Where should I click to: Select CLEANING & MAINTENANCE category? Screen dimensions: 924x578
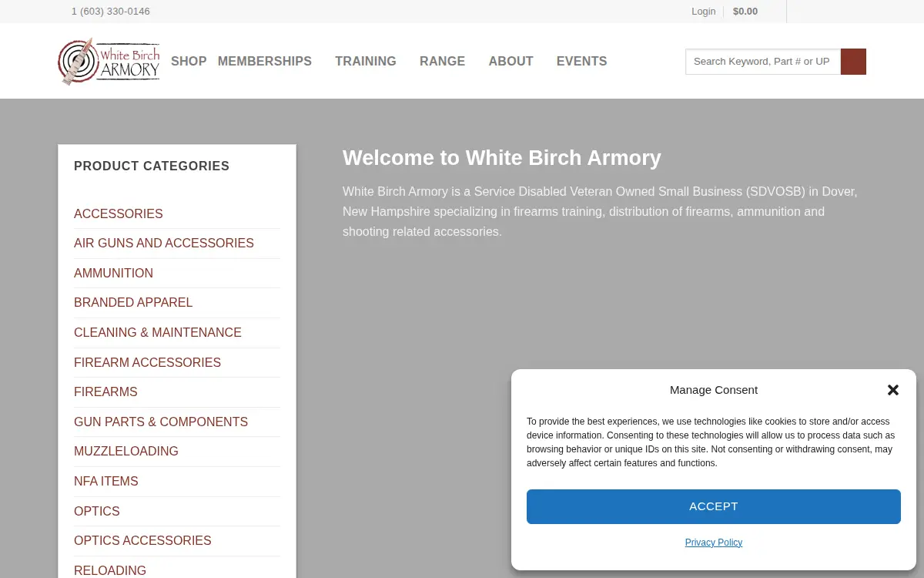[158, 332]
